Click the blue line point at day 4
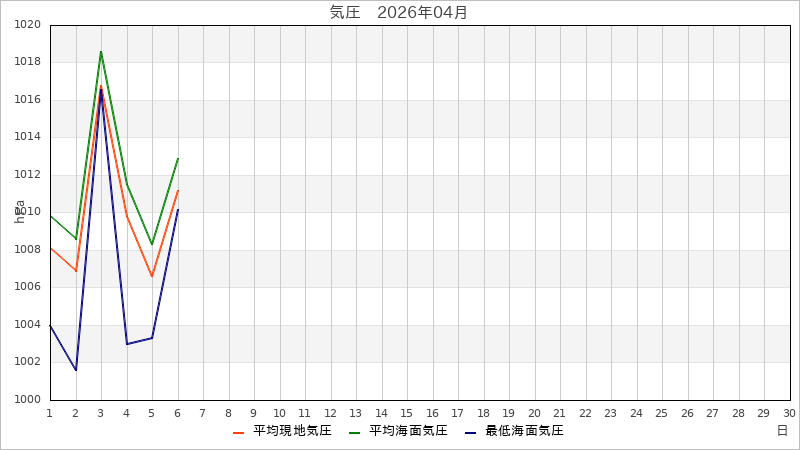The height and width of the screenshot is (450, 800). point(127,344)
